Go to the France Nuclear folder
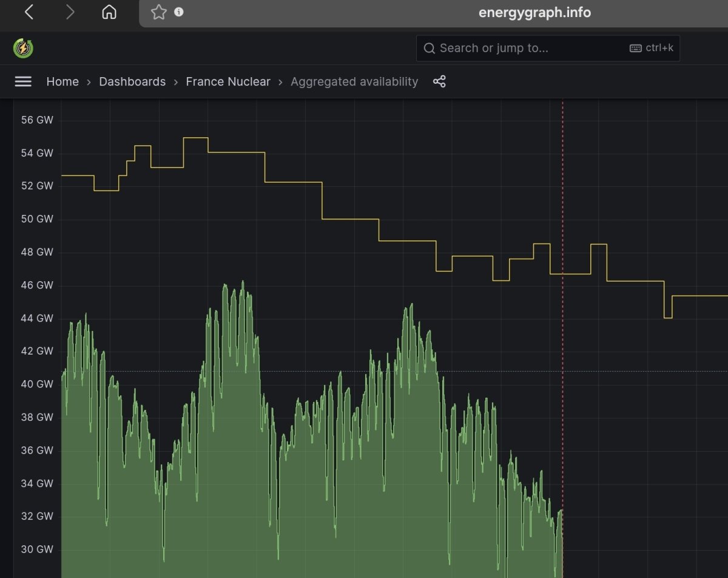This screenshot has height=578, width=728. coord(228,81)
